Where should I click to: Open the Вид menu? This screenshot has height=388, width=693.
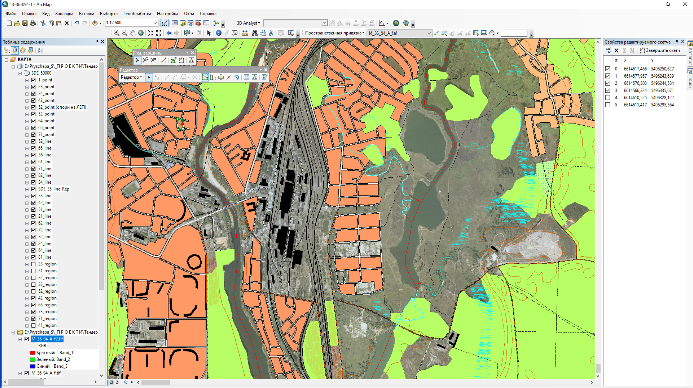pyautogui.click(x=46, y=14)
